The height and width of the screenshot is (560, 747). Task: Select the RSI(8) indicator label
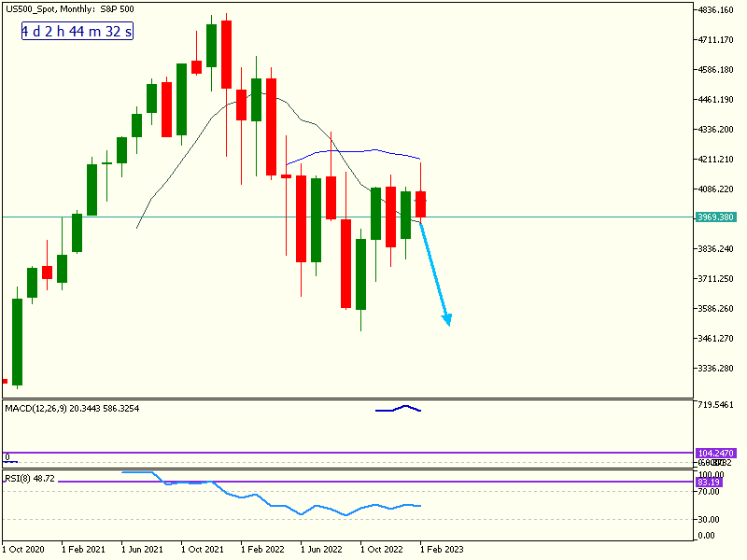pyautogui.click(x=26, y=478)
